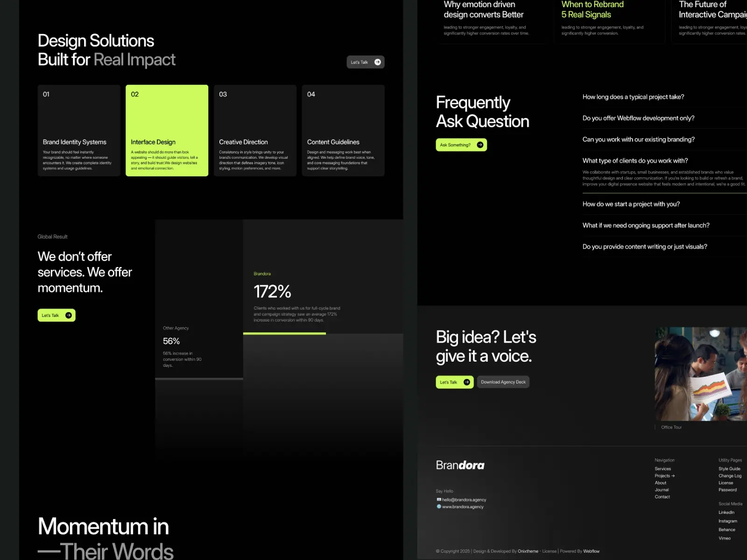This screenshot has width=747, height=560.
Task: Click the 'Say Hello' footer label
Action: pyautogui.click(x=444, y=491)
